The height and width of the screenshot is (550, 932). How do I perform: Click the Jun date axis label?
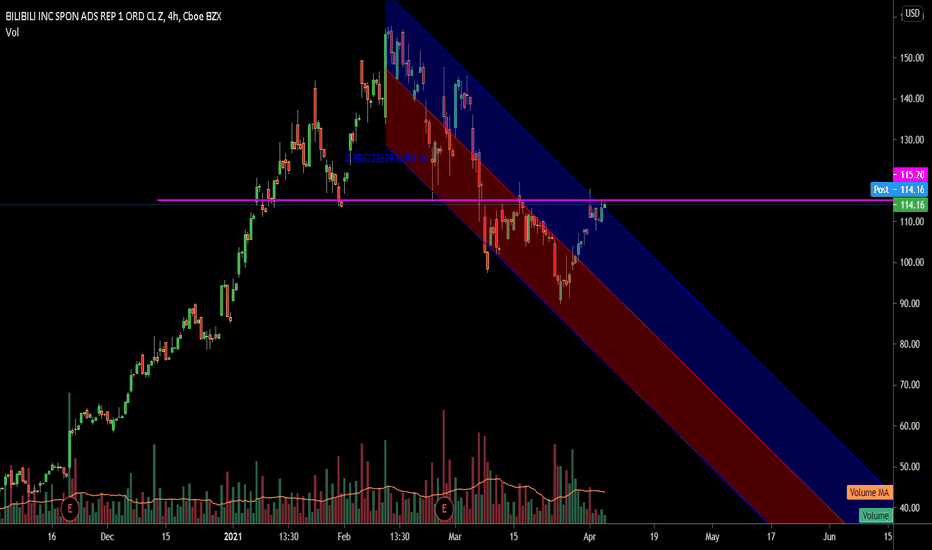[829, 537]
